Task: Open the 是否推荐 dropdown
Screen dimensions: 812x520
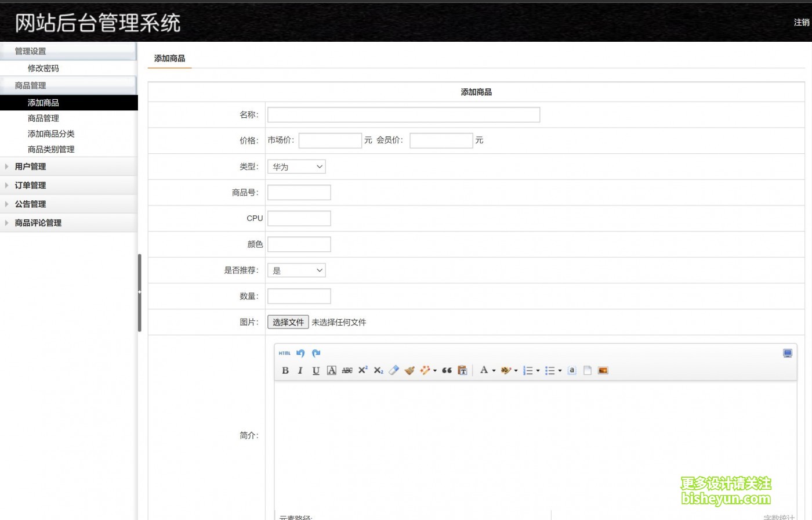Action: coord(296,270)
